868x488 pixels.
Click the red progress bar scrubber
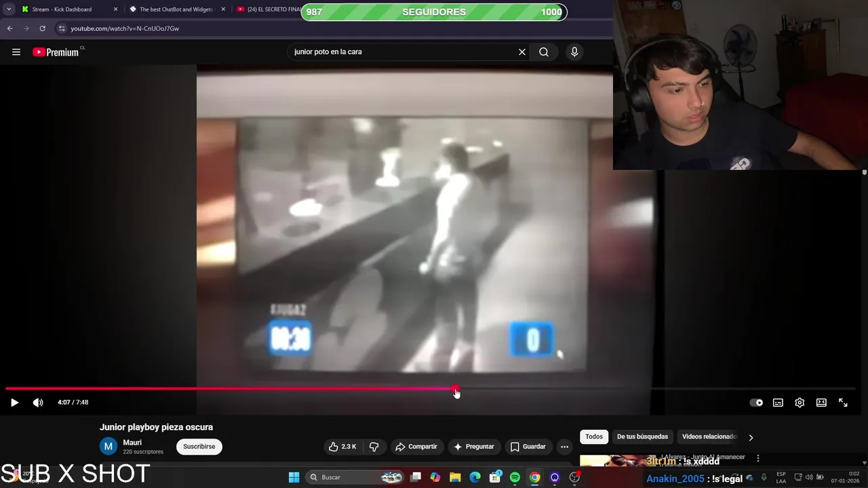point(456,389)
